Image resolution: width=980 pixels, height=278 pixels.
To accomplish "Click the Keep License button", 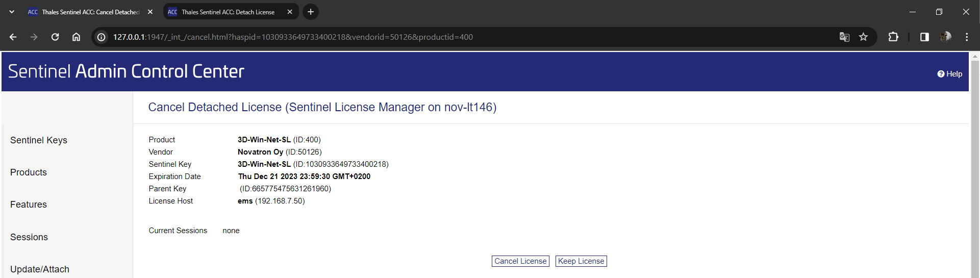I will pyautogui.click(x=581, y=261).
